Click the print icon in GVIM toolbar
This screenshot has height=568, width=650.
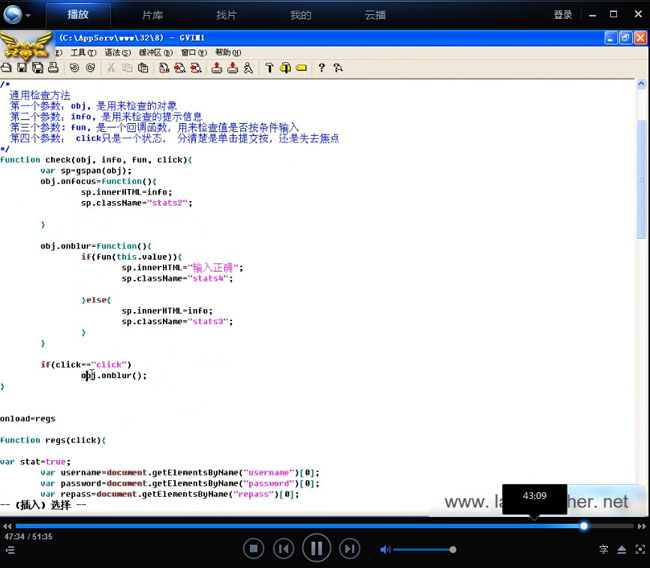[x=52, y=68]
